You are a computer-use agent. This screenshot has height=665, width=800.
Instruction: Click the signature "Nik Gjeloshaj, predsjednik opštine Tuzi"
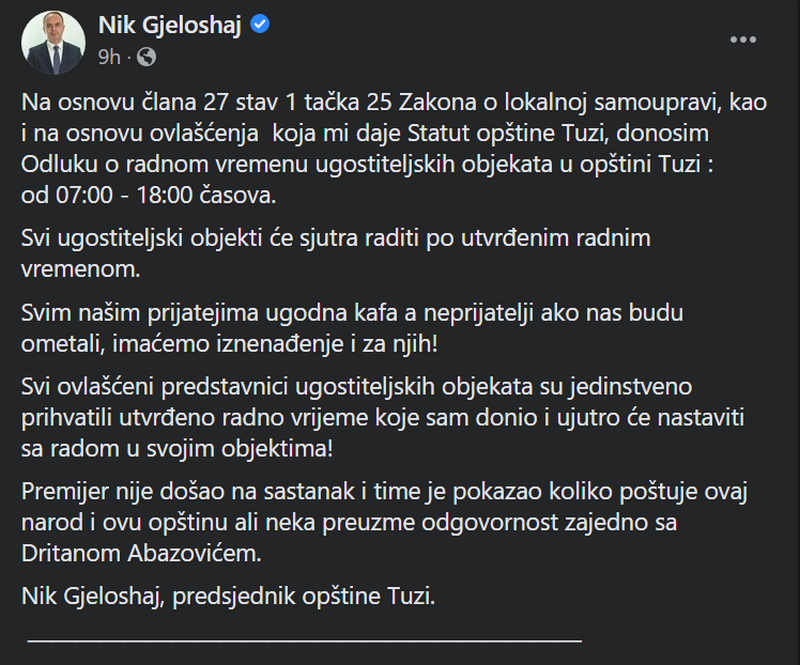click(228, 596)
